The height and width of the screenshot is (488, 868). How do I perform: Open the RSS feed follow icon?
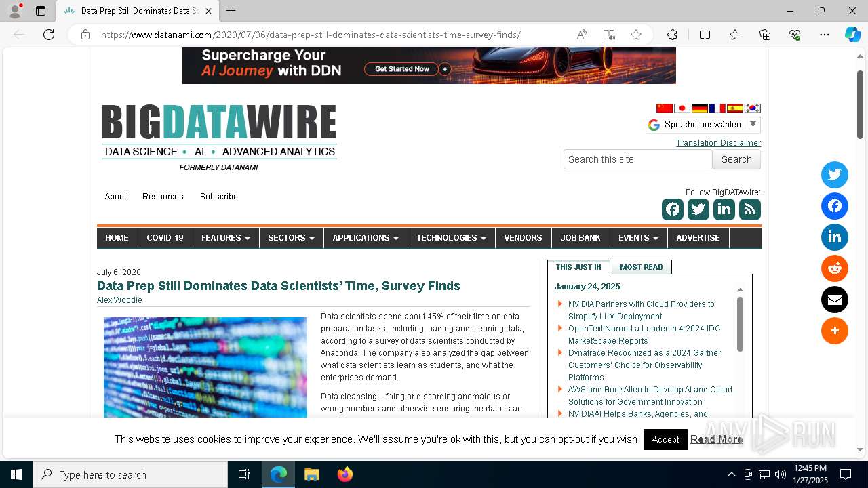(x=750, y=209)
